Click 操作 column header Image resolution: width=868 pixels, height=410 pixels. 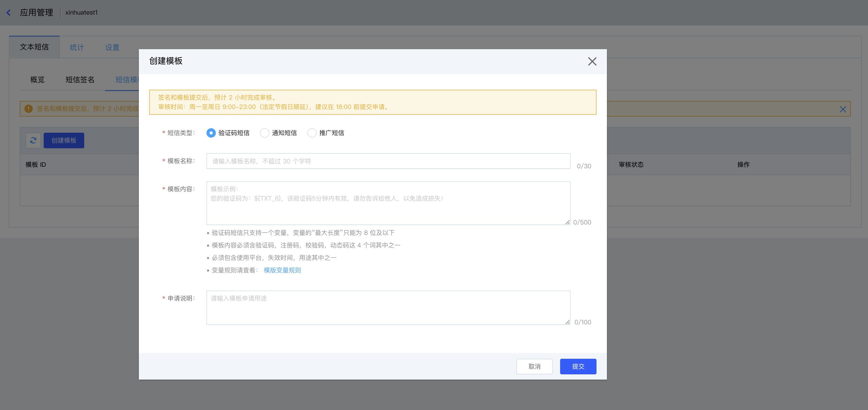(x=743, y=164)
